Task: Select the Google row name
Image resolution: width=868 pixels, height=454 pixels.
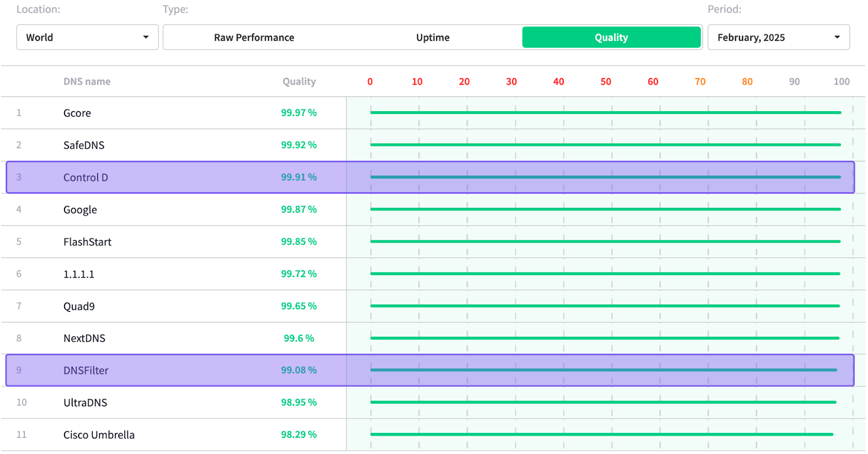Action: (x=80, y=209)
